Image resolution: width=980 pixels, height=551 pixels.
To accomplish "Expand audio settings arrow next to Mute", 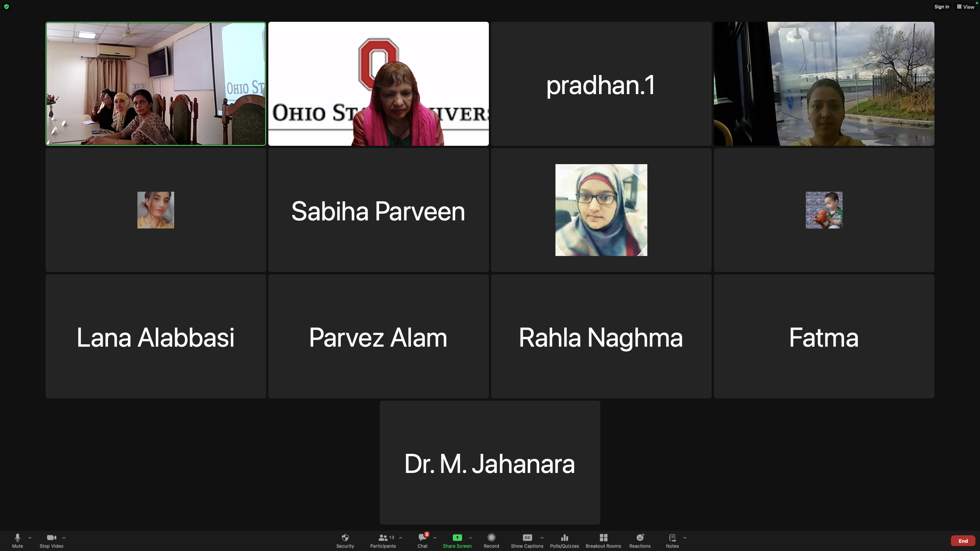I will 30,538.
